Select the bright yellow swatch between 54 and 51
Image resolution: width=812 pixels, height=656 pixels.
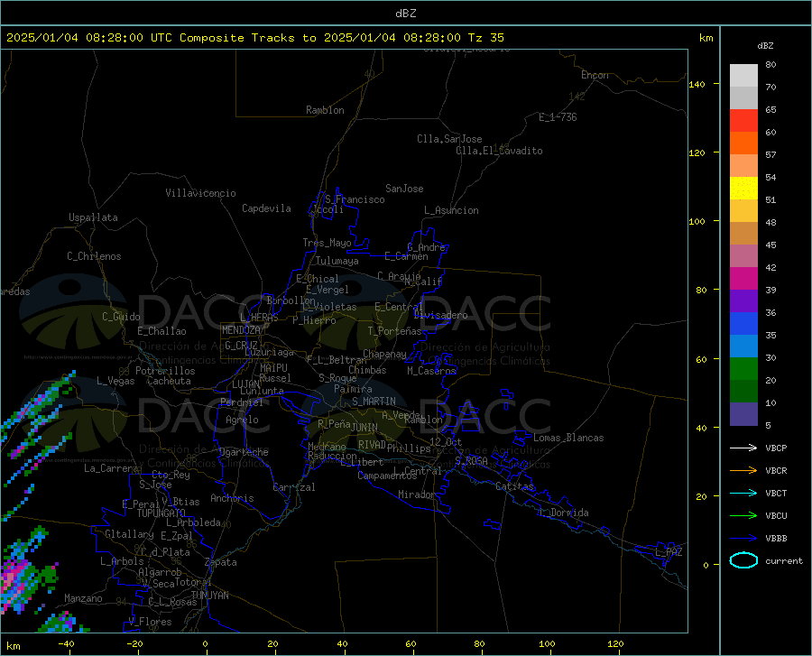[x=743, y=189]
